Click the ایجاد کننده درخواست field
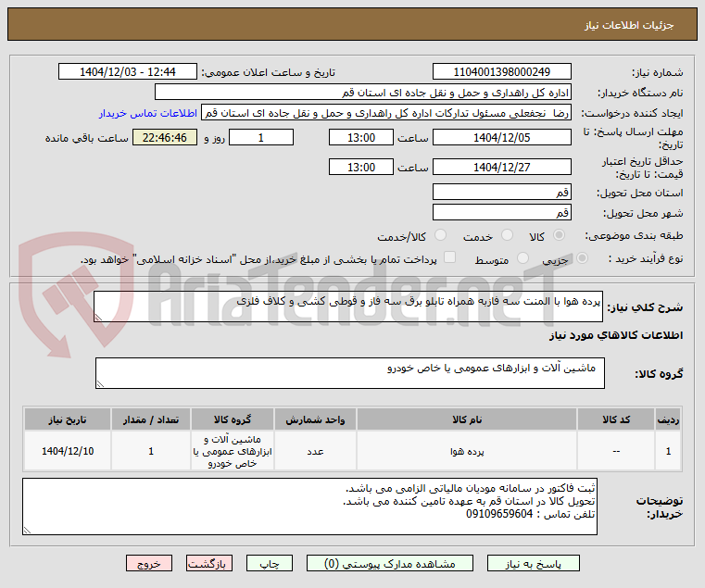Image resolution: width=705 pixels, height=588 pixels. tap(386, 113)
